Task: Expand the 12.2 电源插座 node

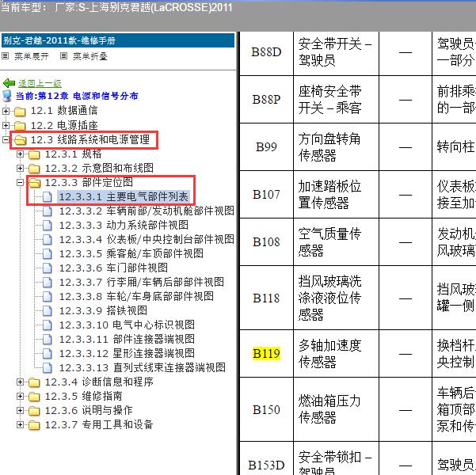Action: coord(6,125)
